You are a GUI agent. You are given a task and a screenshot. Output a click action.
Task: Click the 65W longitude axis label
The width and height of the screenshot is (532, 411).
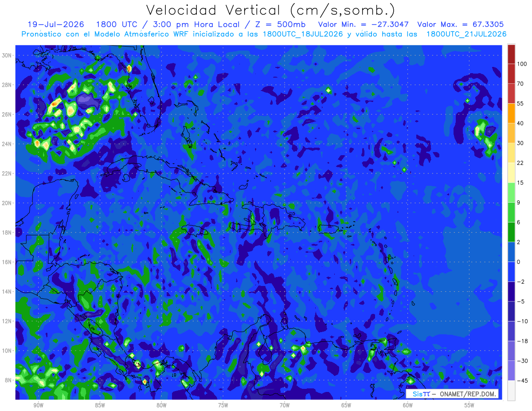click(346, 405)
